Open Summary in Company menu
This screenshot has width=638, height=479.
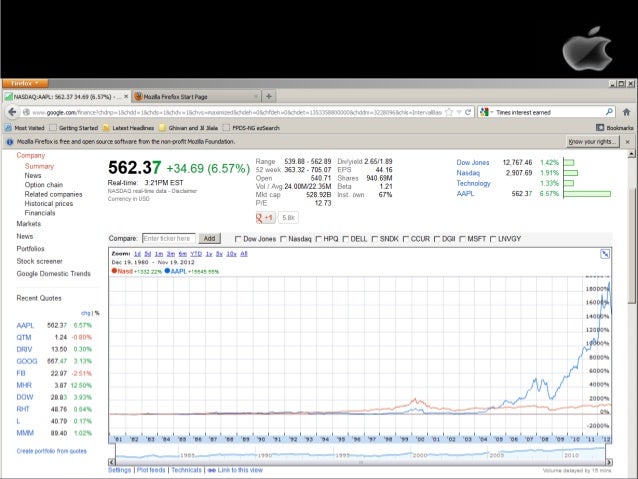pos(39,166)
